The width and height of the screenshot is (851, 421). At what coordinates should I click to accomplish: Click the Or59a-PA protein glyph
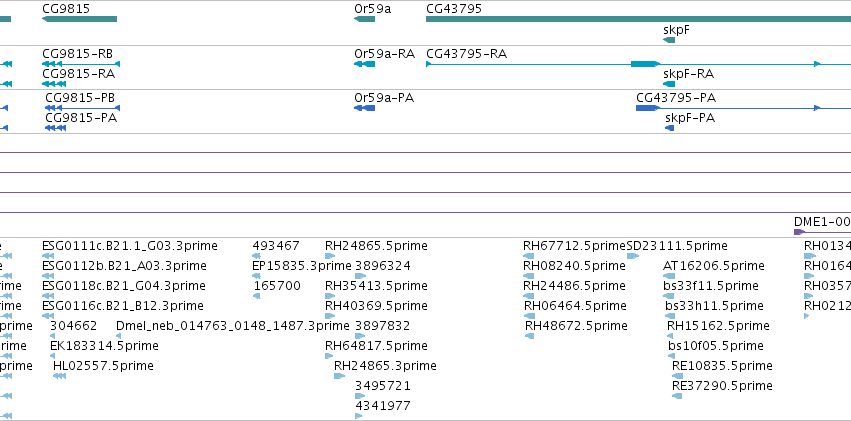coord(364,108)
